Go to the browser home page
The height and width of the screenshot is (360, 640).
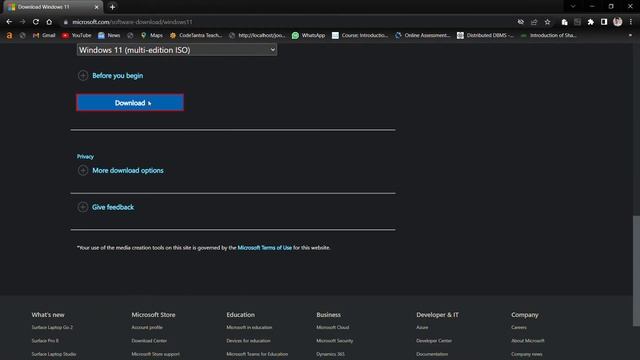pyautogui.click(x=49, y=22)
